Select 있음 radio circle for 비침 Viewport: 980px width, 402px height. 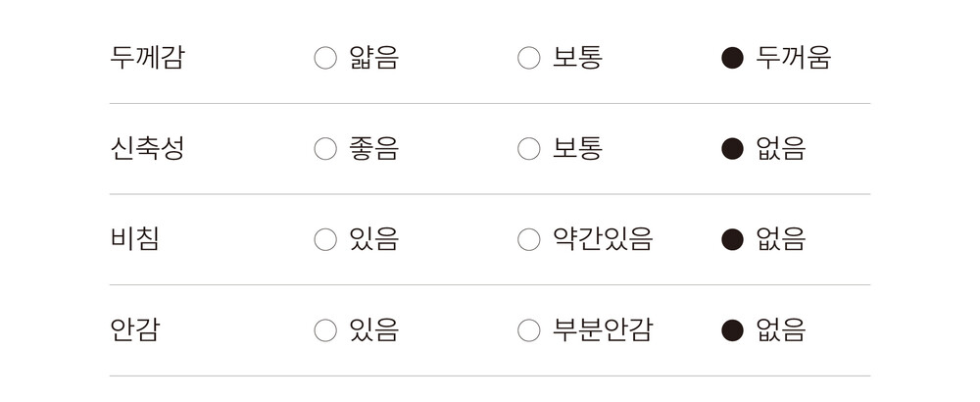325,239
